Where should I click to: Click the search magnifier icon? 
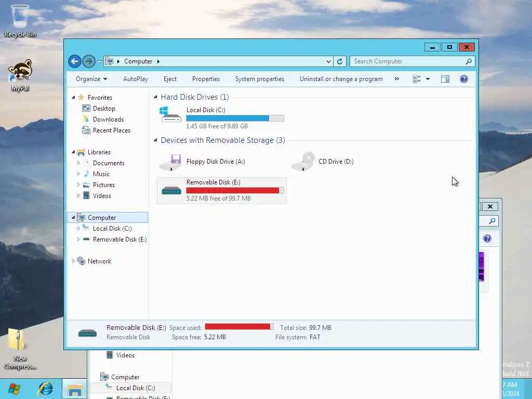pyautogui.click(x=469, y=61)
